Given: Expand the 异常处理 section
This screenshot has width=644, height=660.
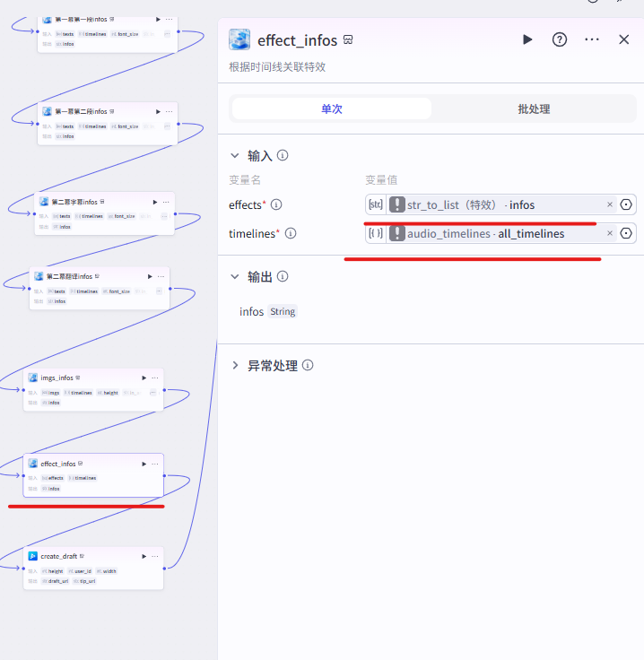Looking at the screenshot, I should coord(235,365).
